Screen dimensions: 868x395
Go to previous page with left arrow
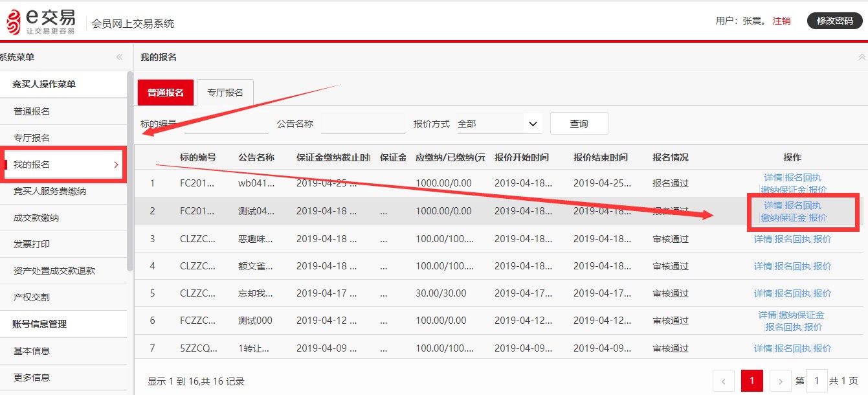(x=724, y=381)
